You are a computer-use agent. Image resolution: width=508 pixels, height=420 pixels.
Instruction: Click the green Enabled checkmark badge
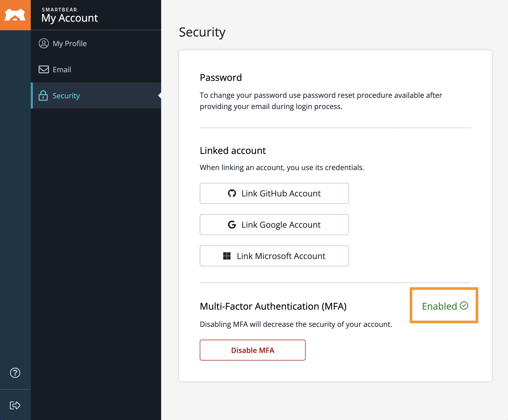(464, 305)
